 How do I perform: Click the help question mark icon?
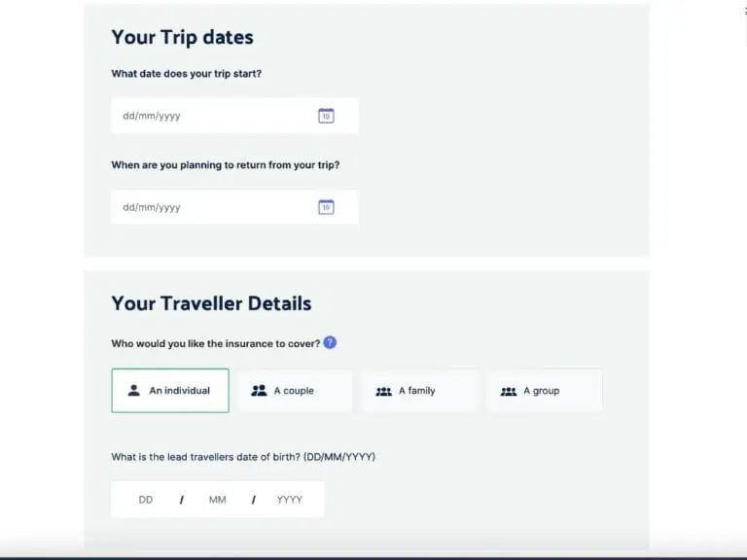click(x=330, y=342)
